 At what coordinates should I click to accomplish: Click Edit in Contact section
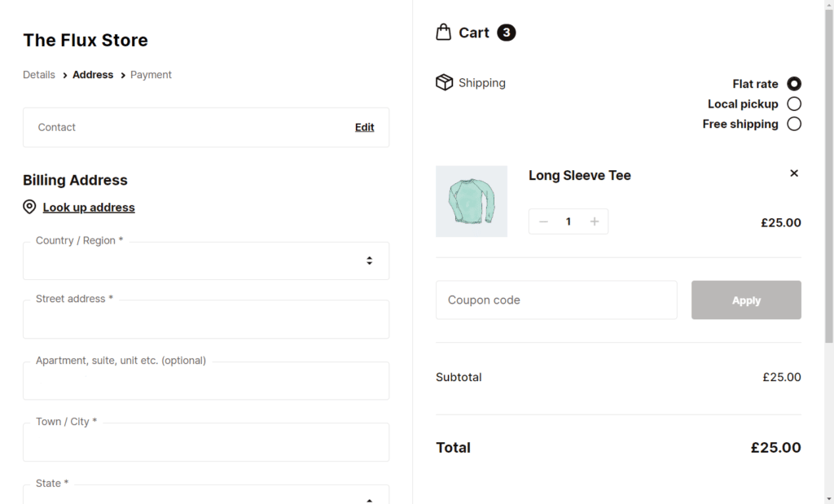[364, 127]
